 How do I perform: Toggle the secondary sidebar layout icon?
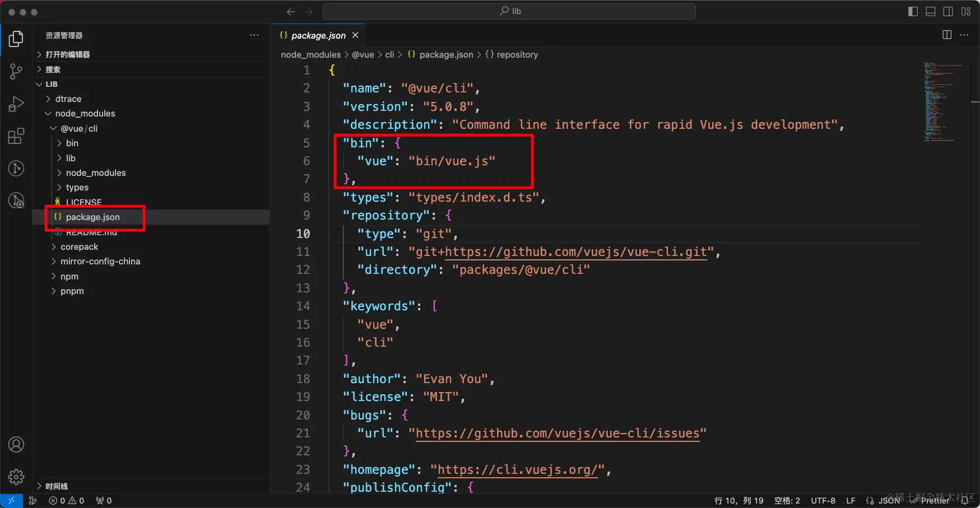click(948, 11)
